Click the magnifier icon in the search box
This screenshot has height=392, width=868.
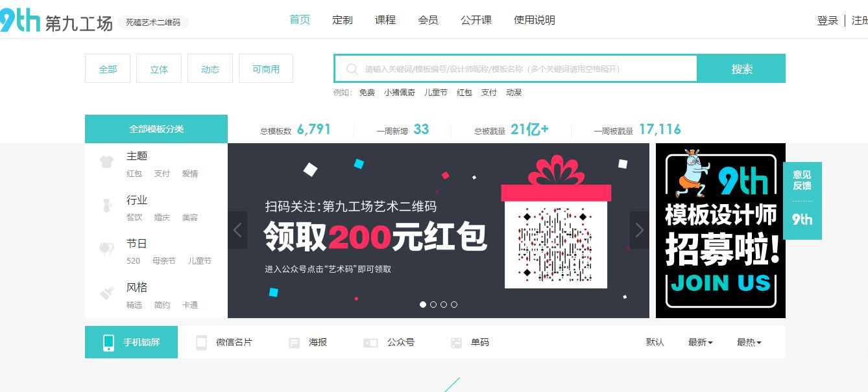pyautogui.click(x=352, y=69)
